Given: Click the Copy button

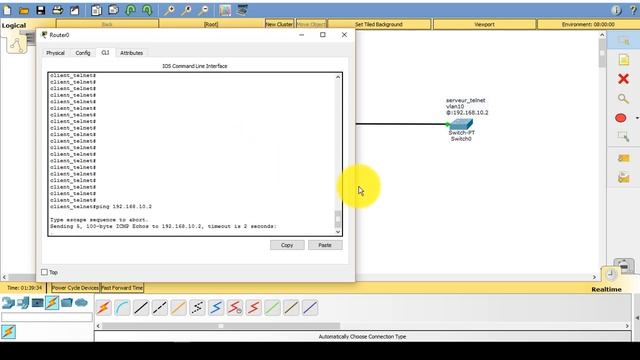Looking at the screenshot, I should 287,245.
